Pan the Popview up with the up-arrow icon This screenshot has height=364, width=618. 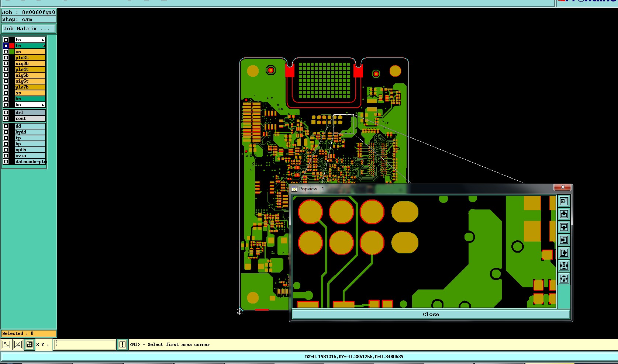click(564, 214)
